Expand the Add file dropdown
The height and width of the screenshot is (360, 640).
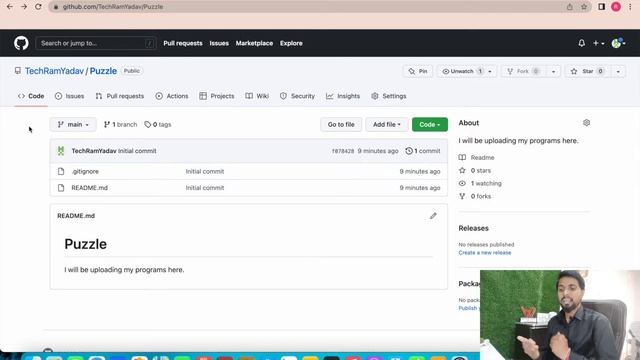pos(387,124)
